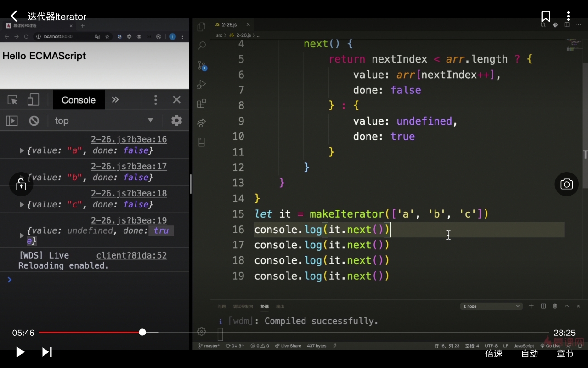Skip to the next video
Viewport: 588px width, 368px height.
pyautogui.click(x=47, y=352)
